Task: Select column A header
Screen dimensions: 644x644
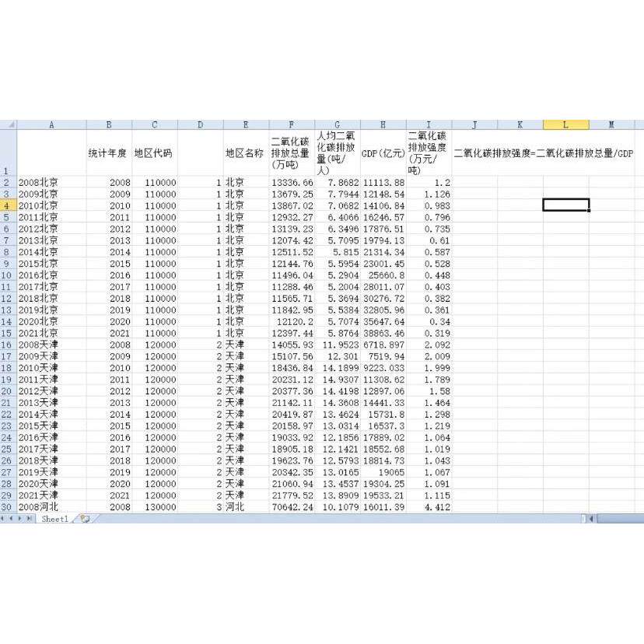Action: (51, 124)
